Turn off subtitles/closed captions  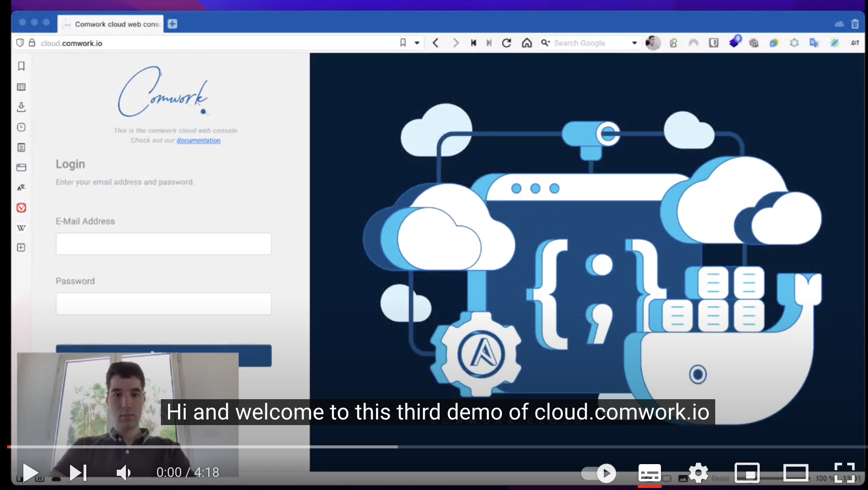click(x=649, y=473)
